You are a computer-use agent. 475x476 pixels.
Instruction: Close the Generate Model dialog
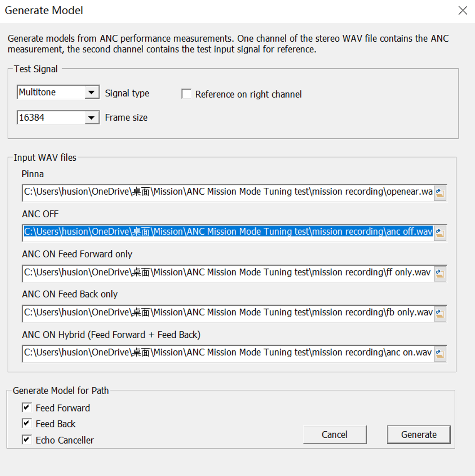coord(463,10)
